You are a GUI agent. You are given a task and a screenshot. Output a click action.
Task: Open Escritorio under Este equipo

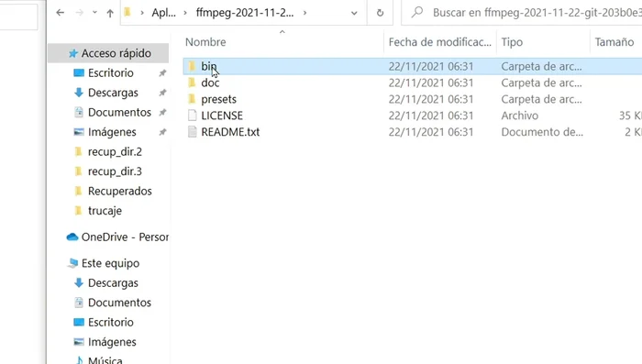[x=111, y=322]
